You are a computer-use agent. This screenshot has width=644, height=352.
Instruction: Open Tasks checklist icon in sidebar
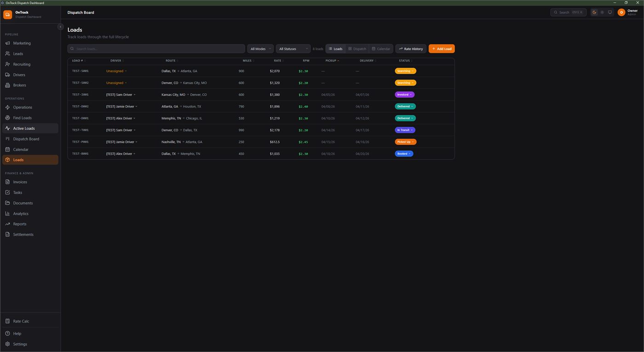click(x=7, y=193)
